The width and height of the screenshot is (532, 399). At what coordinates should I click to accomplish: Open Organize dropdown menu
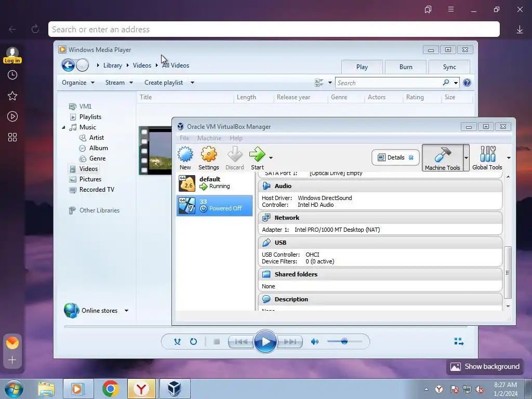click(x=78, y=83)
